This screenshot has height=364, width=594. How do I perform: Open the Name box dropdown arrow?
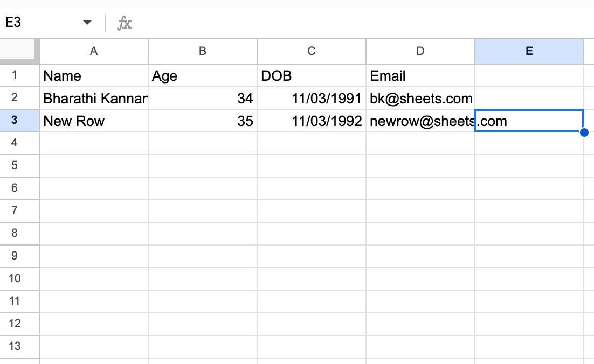click(x=87, y=23)
